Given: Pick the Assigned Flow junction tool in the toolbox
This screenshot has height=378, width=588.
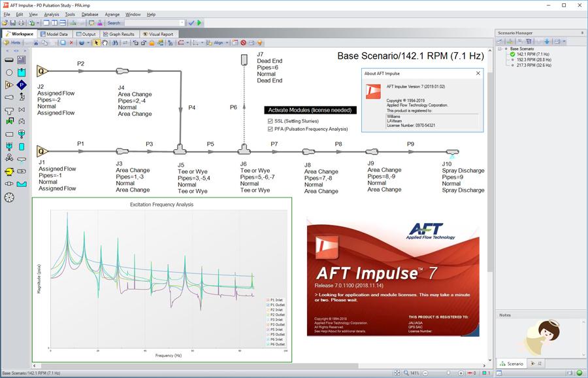Looking at the screenshot, I should pos(9,85).
